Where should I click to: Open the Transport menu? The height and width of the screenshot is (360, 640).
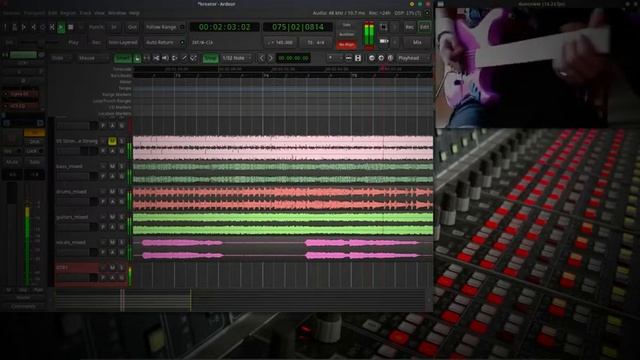click(x=34, y=13)
